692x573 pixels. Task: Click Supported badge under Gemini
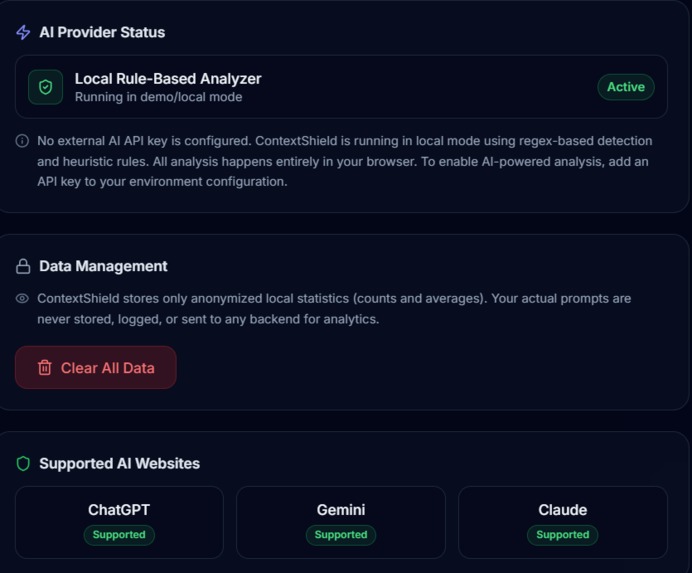[x=341, y=535]
